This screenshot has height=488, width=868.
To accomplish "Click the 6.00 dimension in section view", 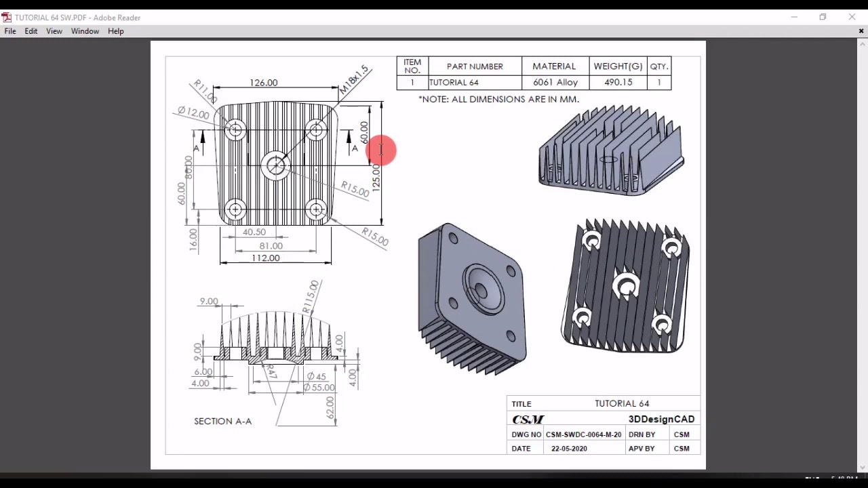I will tap(203, 372).
